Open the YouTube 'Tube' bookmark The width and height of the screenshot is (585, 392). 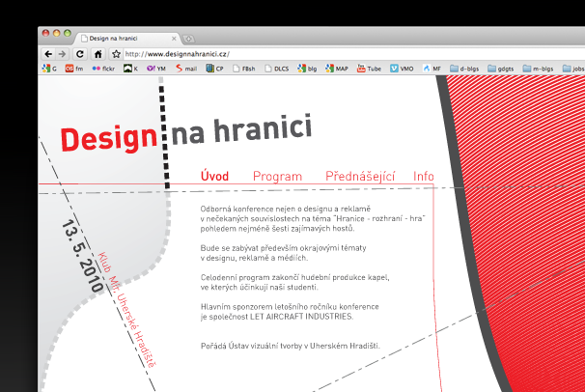[x=371, y=70]
